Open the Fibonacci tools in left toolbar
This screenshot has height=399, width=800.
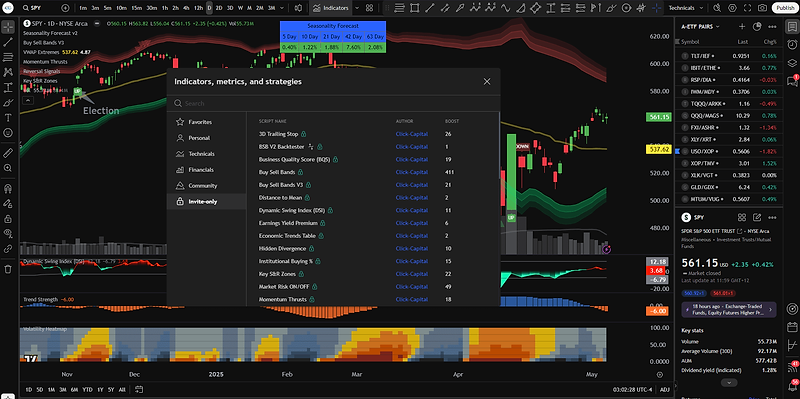click(8, 57)
